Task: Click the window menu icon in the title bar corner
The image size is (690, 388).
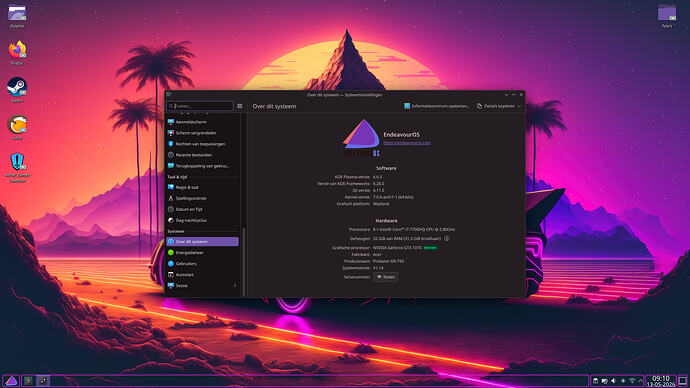Action: point(169,95)
